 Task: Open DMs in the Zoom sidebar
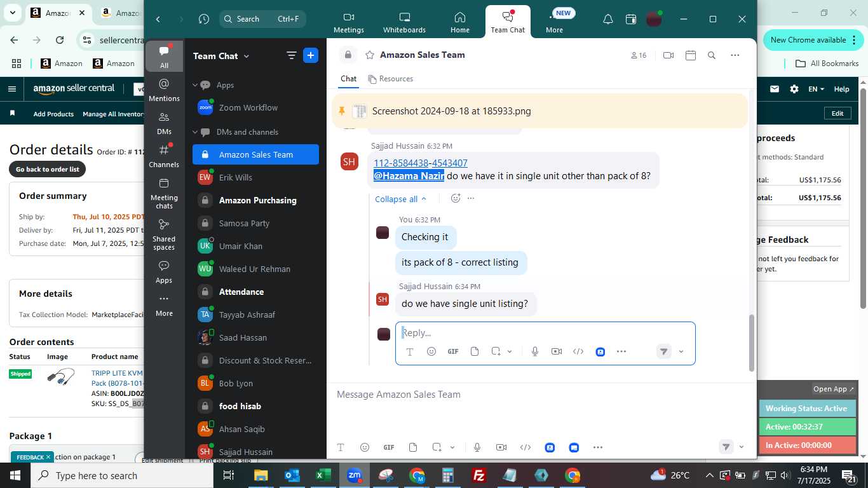(164, 123)
